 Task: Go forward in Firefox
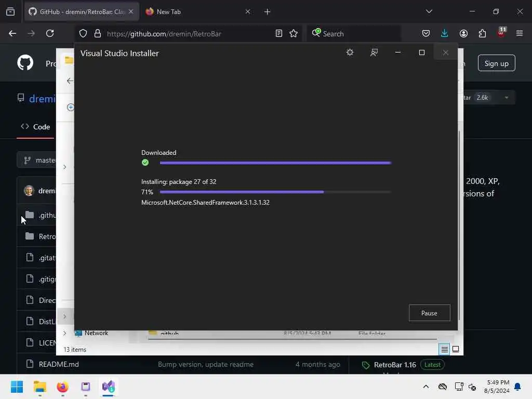pos(31,34)
